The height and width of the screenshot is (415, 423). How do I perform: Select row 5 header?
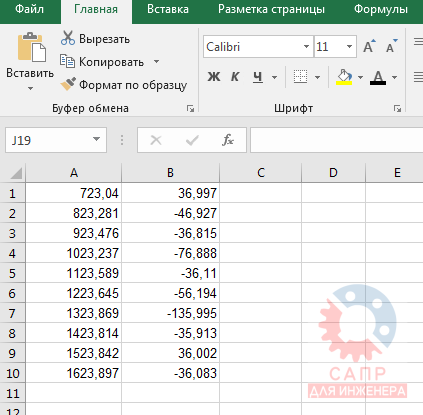tap(12, 273)
